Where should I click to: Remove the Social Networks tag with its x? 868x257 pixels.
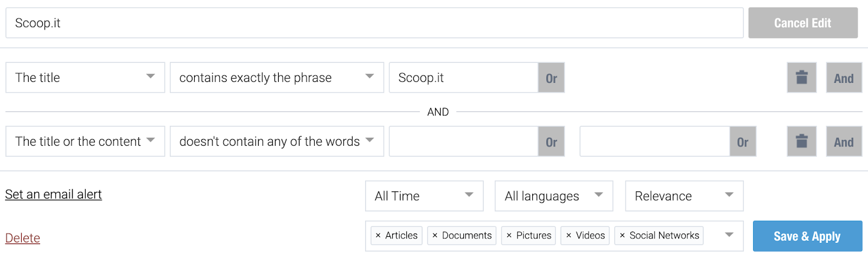click(622, 235)
